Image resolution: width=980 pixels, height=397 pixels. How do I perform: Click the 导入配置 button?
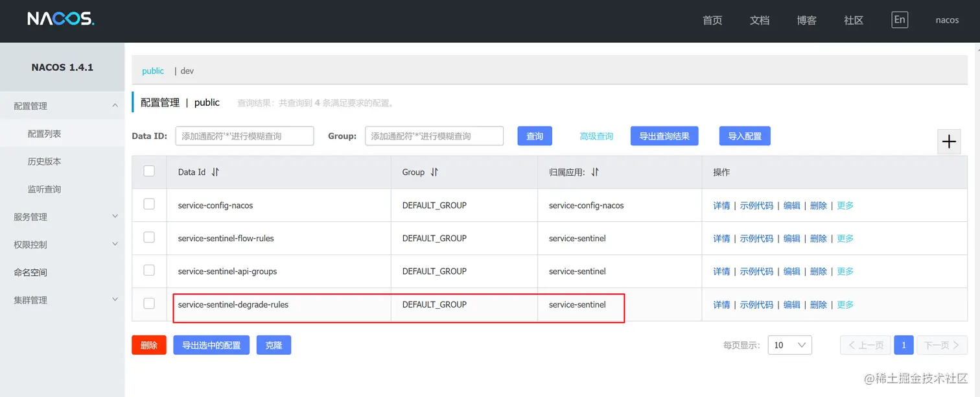click(x=745, y=136)
